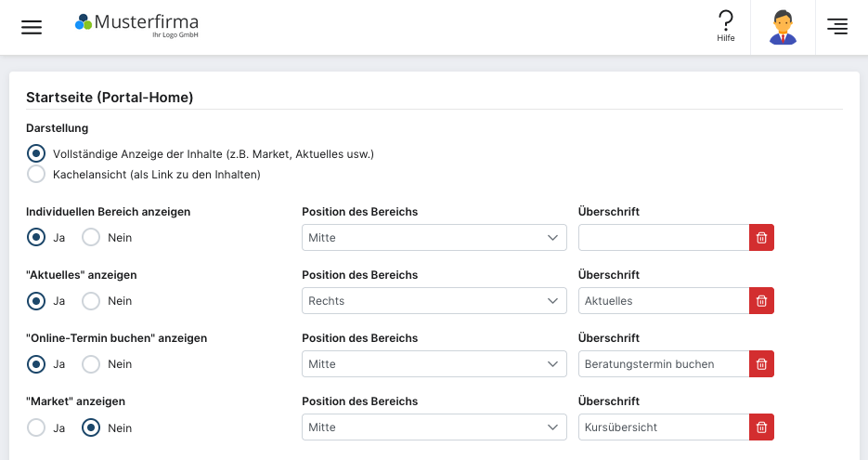Open the right-aligned sidebar menu icon
The height and width of the screenshot is (460, 868).
pyautogui.click(x=836, y=27)
